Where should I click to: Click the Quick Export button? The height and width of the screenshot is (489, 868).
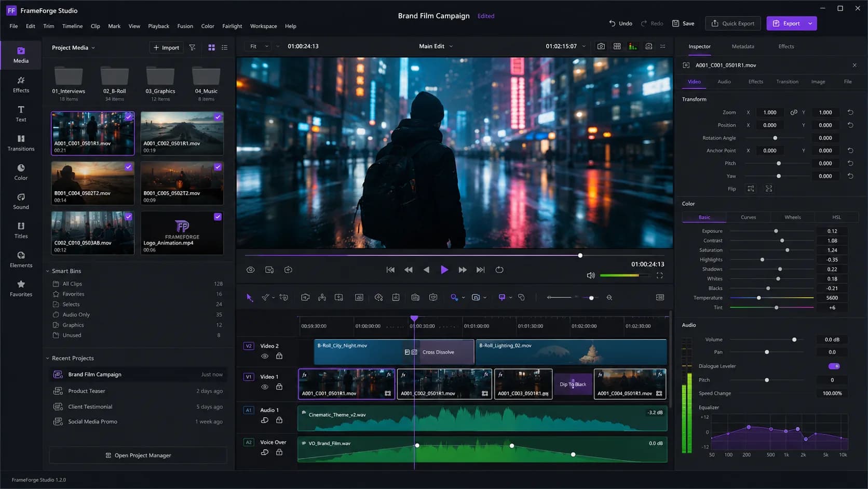733,23
